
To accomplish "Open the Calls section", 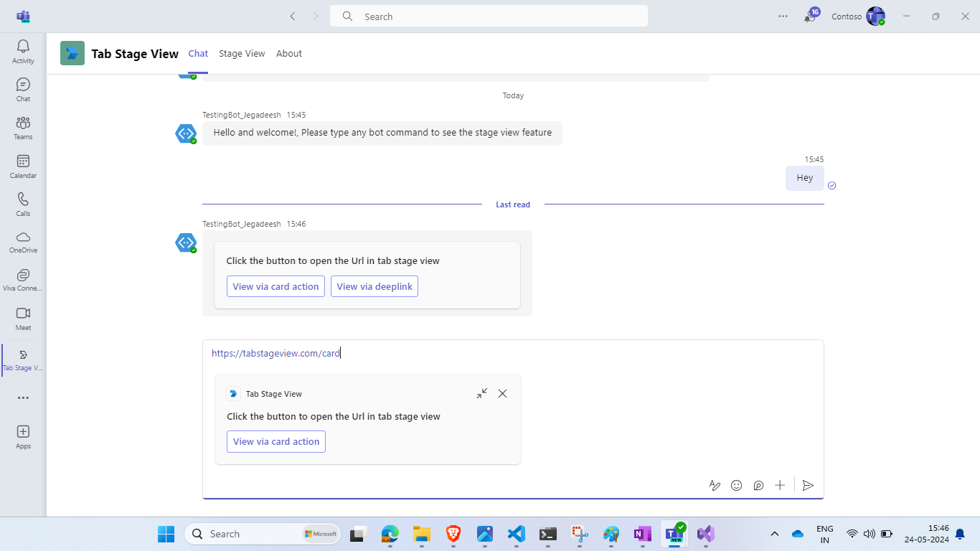I will tap(23, 204).
